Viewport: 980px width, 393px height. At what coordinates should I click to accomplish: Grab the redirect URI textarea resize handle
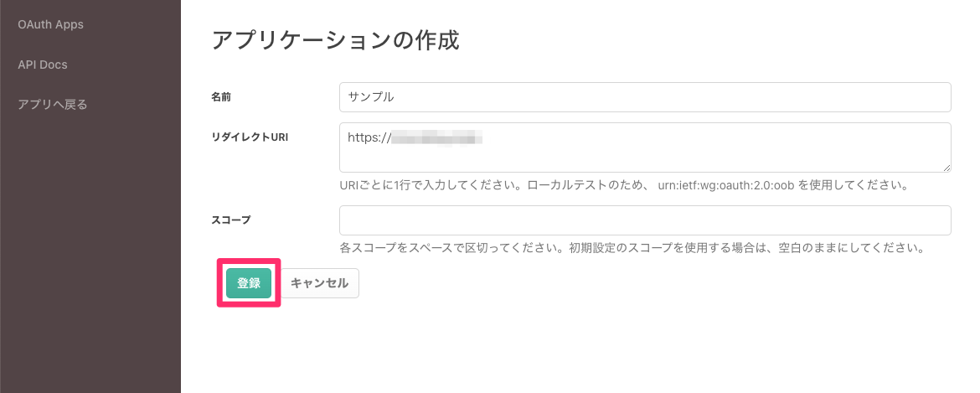[x=946, y=168]
